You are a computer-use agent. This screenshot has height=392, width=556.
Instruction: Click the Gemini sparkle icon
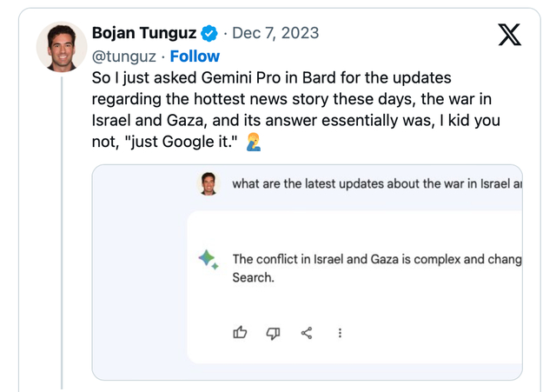click(x=208, y=259)
